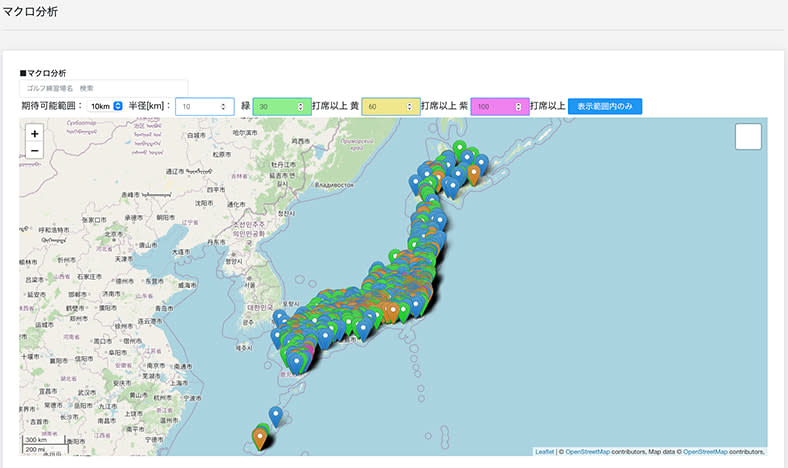Adjust the purple threshold stepper arrows
Viewport: 788px width, 468px height.
point(518,106)
